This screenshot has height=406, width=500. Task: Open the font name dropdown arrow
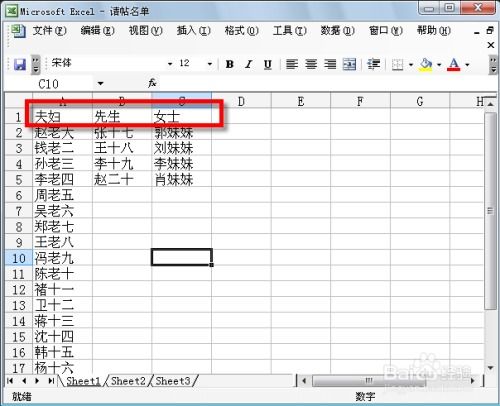(x=170, y=64)
